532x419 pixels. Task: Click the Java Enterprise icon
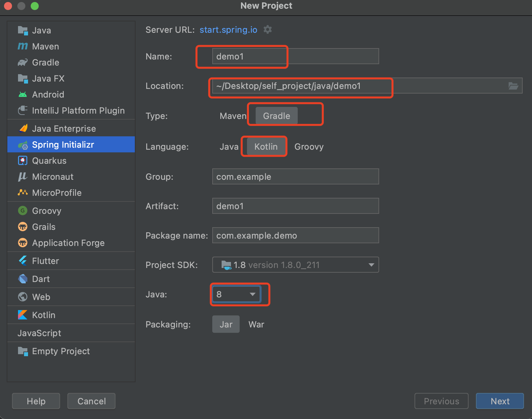(23, 128)
